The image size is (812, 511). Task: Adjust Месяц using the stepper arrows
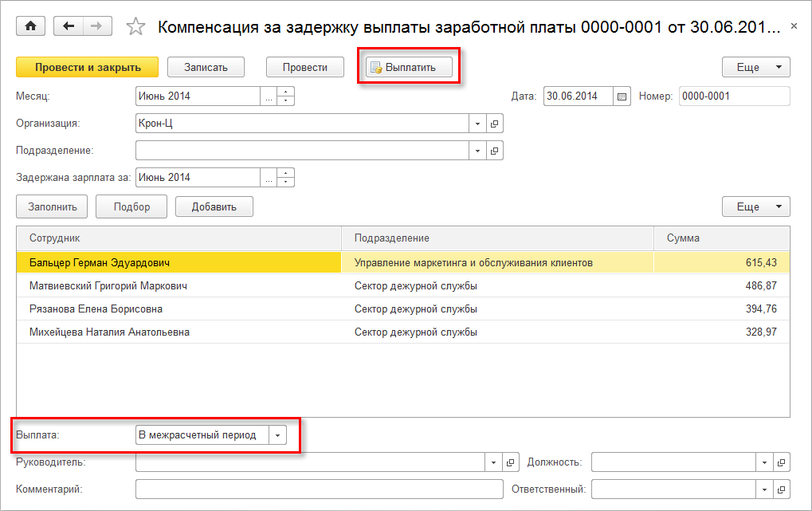(x=286, y=96)
